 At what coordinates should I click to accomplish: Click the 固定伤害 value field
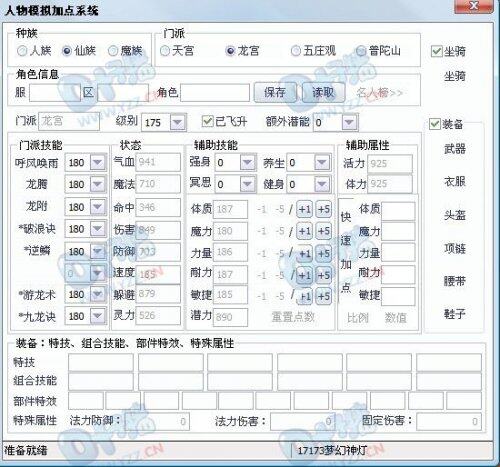click(449, 422)
